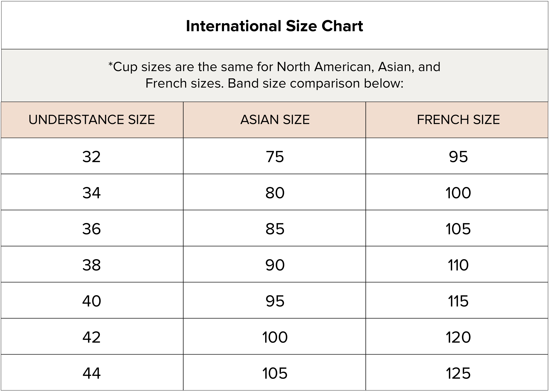Select the ASIAN SIZE column header
The height and width of the screenshot is (392, 549).
[274, 120]
